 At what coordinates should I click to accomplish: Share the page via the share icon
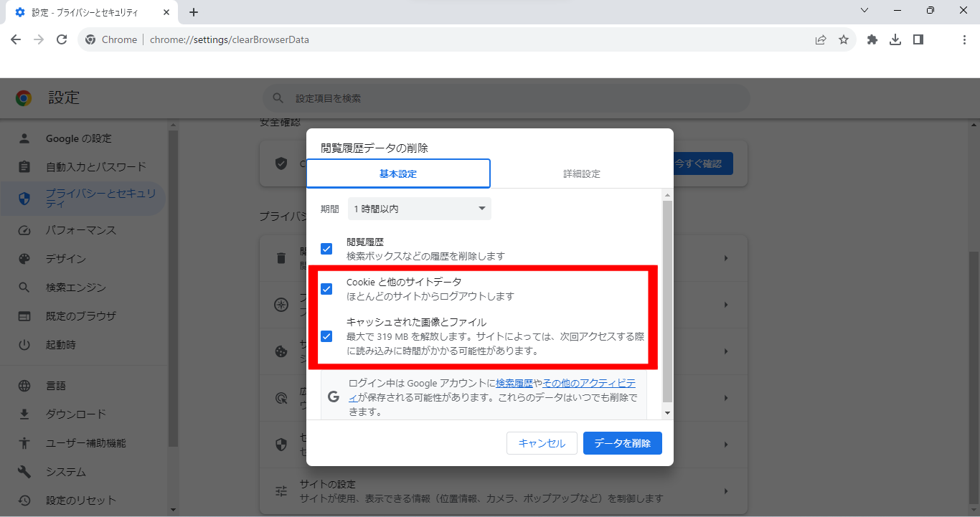(x=820, y=39)
